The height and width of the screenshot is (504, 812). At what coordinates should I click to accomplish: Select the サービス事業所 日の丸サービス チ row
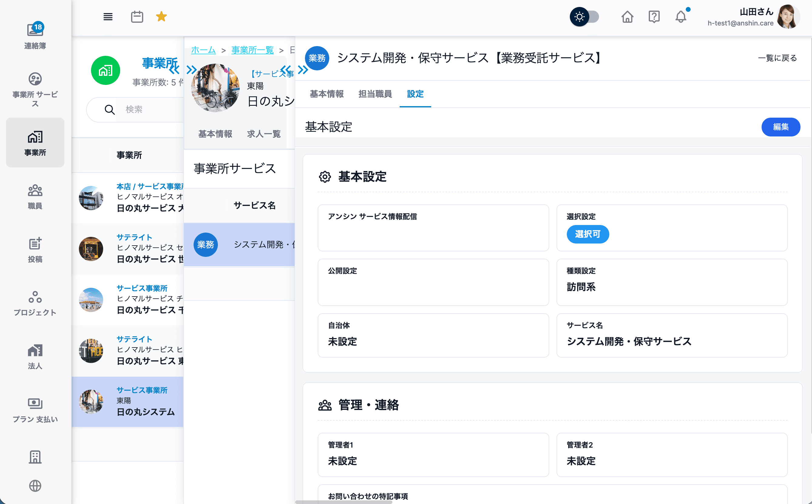point(128,300)
